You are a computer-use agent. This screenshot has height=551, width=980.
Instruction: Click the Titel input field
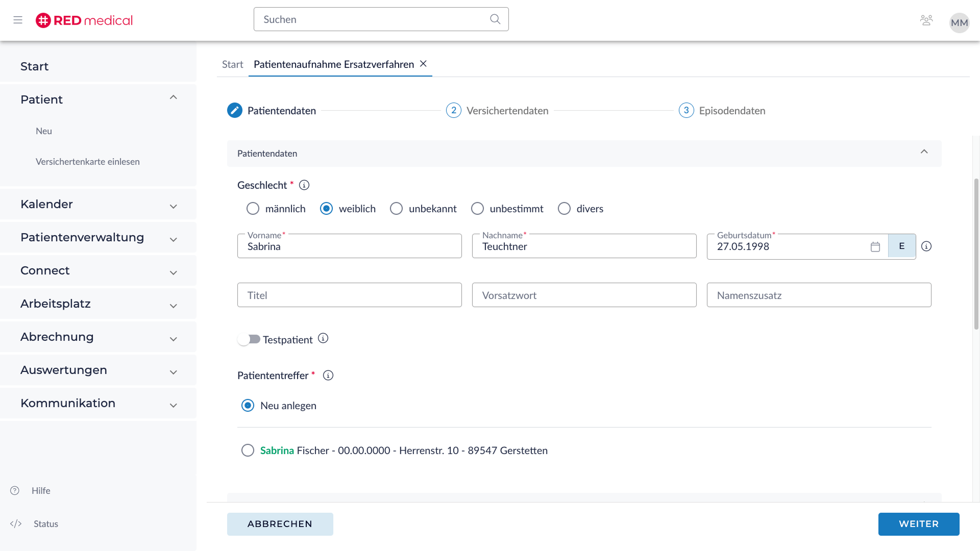[x=349, y=295]
